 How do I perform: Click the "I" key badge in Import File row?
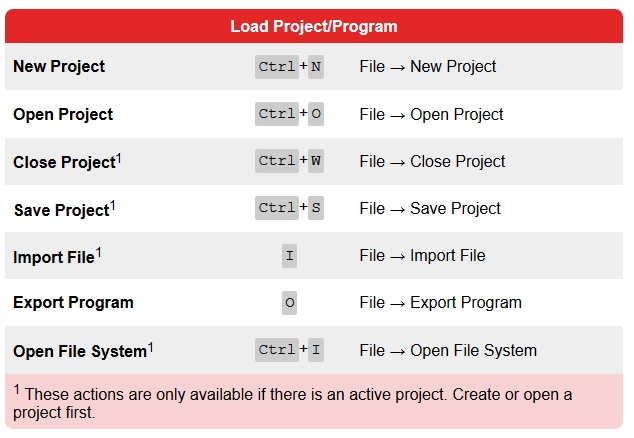click(x=290, y=255)
